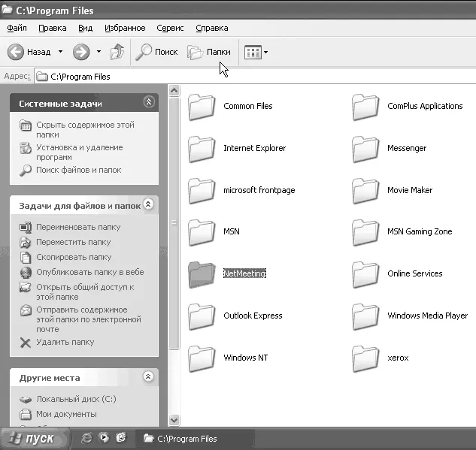The image size is (476, 450).
Task: Select the Outlook Express folder icon
Action: [202, 316]
